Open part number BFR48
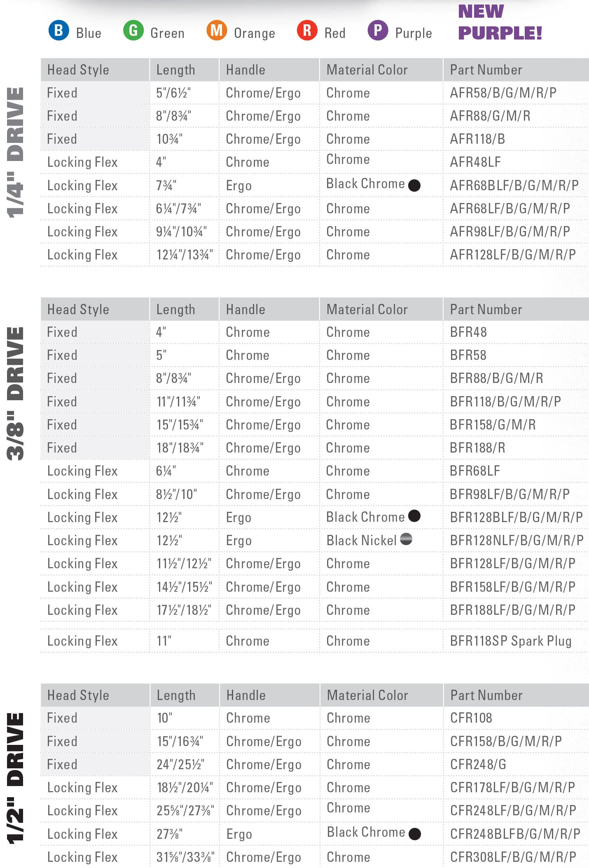Screen dimensions: 589x868 coord(468,332)
